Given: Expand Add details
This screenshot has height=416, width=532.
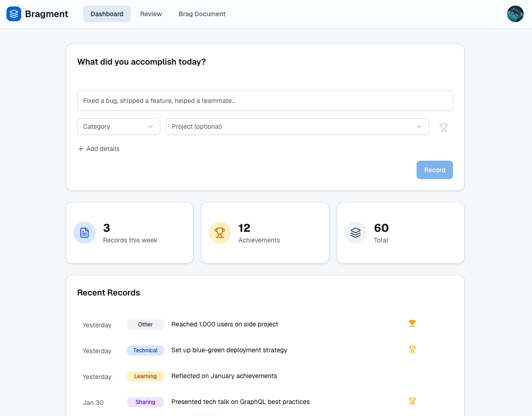Looking at the screenshot, I should pos(99,149).
